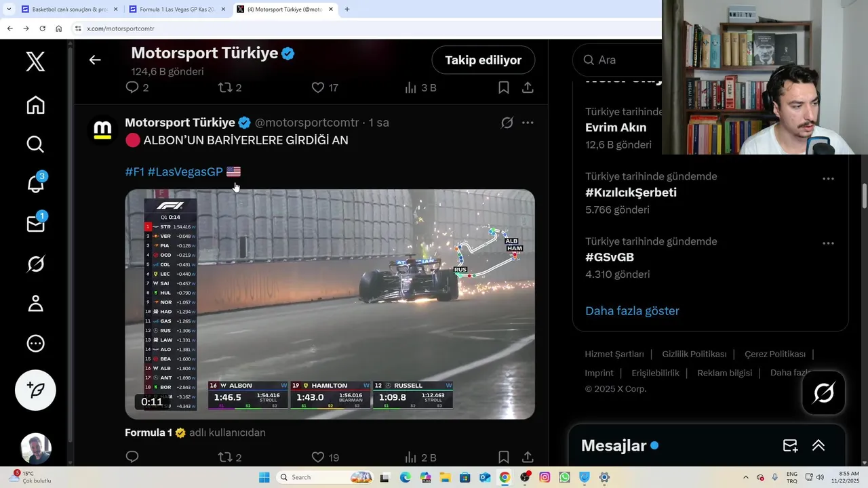
Task: Go back using the arrow beside Motorsport Türkiye
Action: tap(95, 60)
